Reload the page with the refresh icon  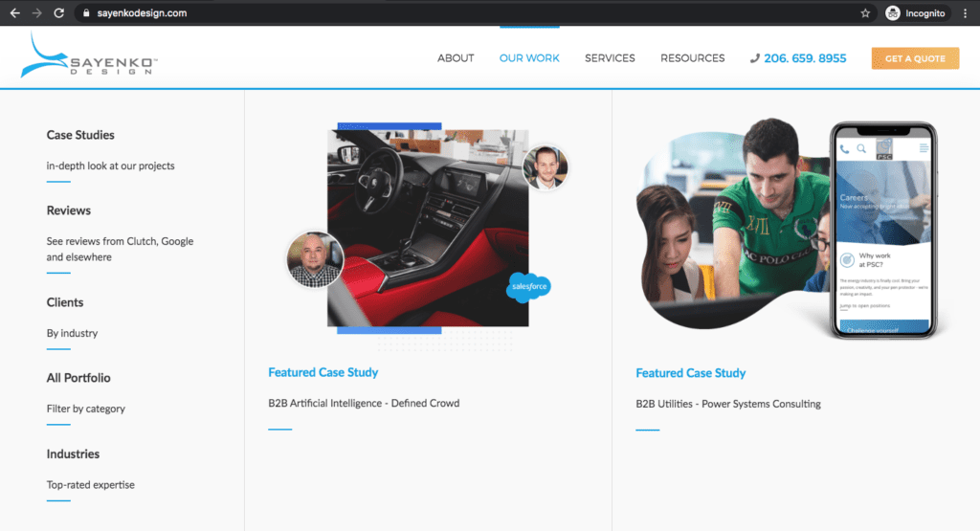(59, 13)
